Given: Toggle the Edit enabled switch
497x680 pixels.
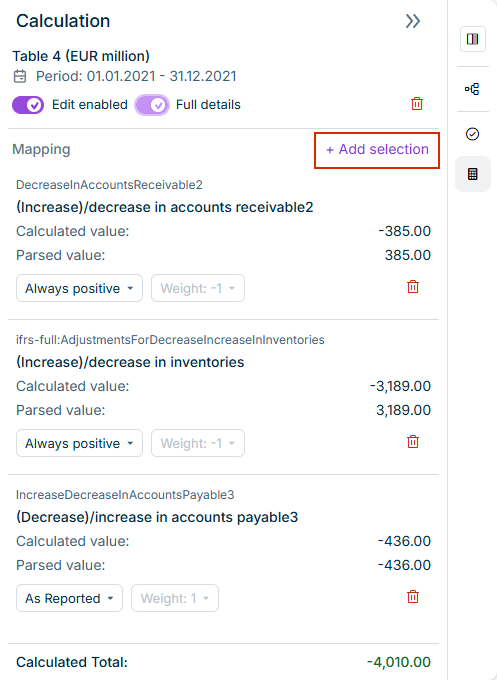Looking at the screenshot, I should tap(28, 105).
